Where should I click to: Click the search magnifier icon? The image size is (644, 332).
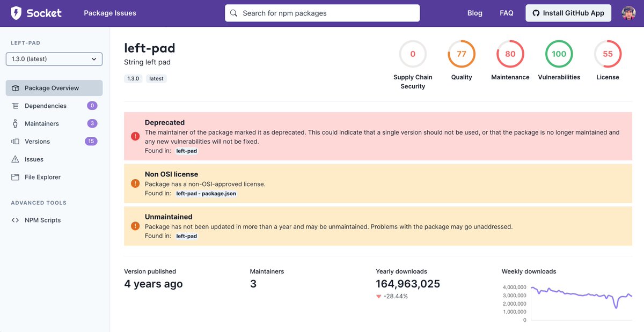(233, 13)
